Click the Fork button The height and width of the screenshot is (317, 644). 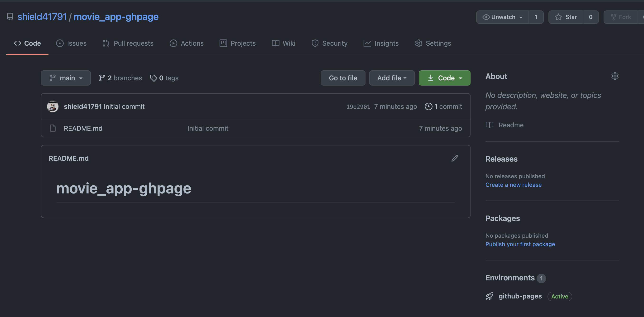click(x=620, y=17)
